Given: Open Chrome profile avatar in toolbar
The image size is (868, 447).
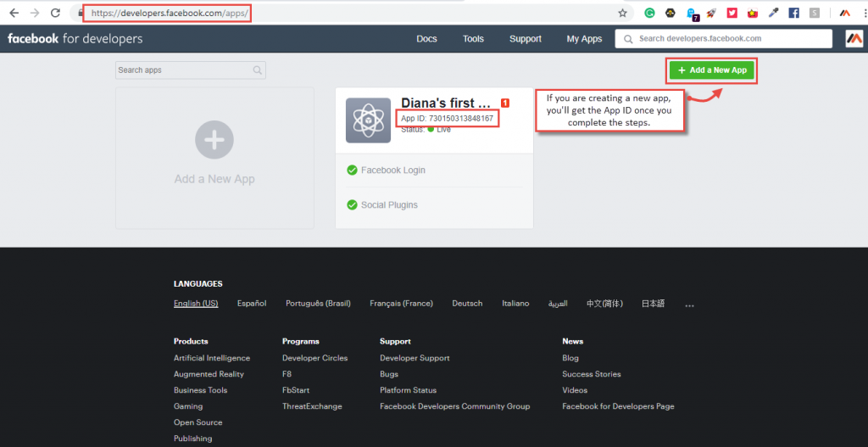Looking at the screenshot, I should [x=845, y=13].
